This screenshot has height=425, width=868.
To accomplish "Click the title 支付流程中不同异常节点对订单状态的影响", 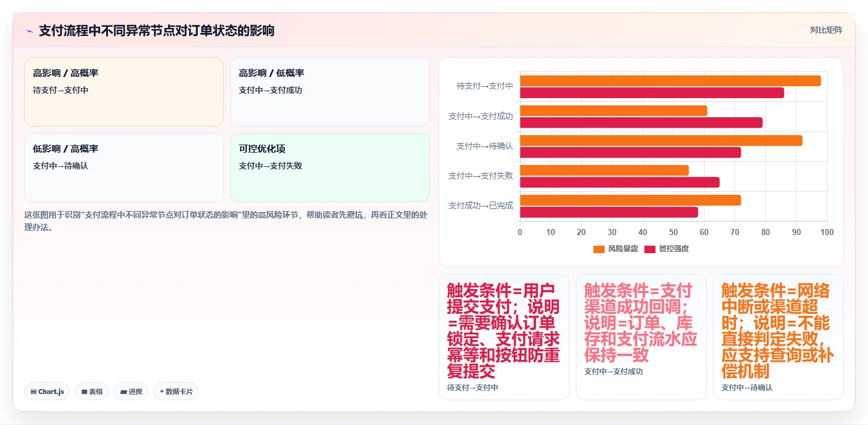I will 156,31.
